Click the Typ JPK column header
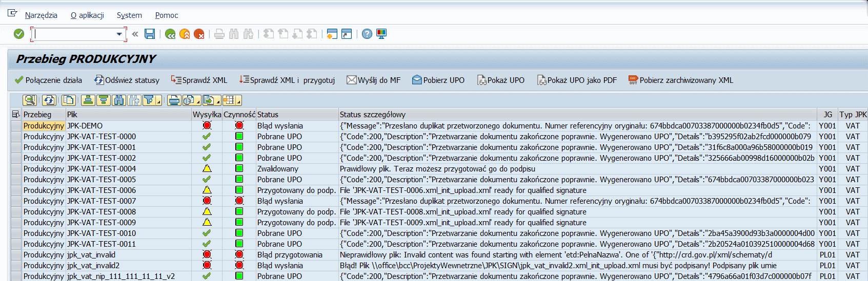Viewport: 868px width, 281px height. point(853,114)
